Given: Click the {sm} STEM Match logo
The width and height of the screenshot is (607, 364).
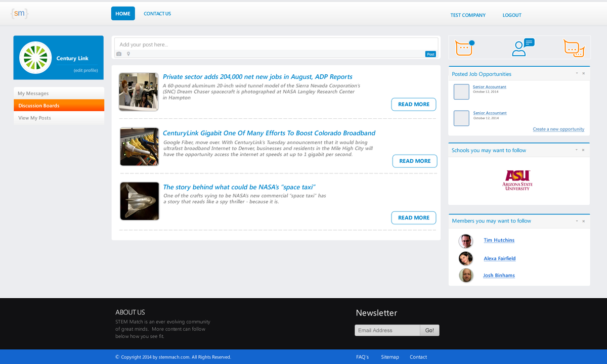Looking at the screenshot, I should point(19,14).
